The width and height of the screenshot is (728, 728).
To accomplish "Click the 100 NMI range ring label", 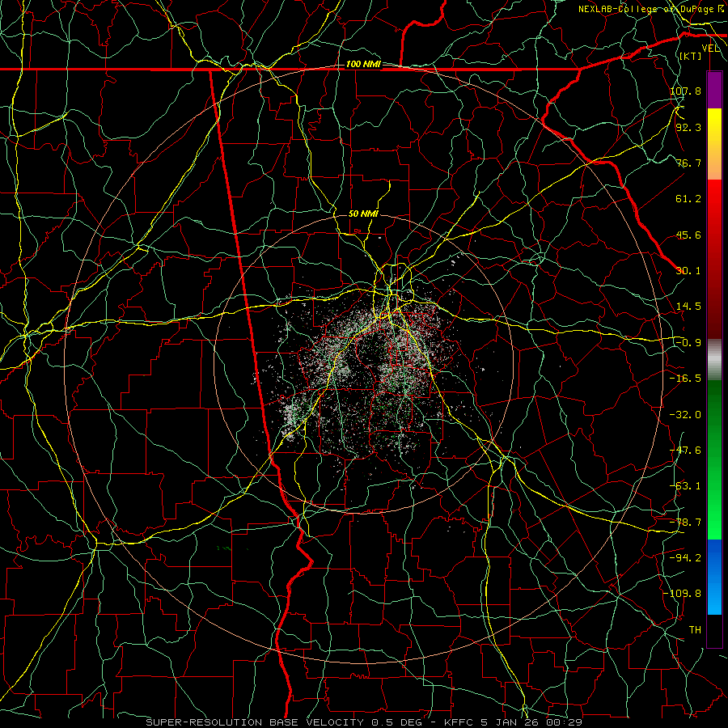I will (363, 64).
